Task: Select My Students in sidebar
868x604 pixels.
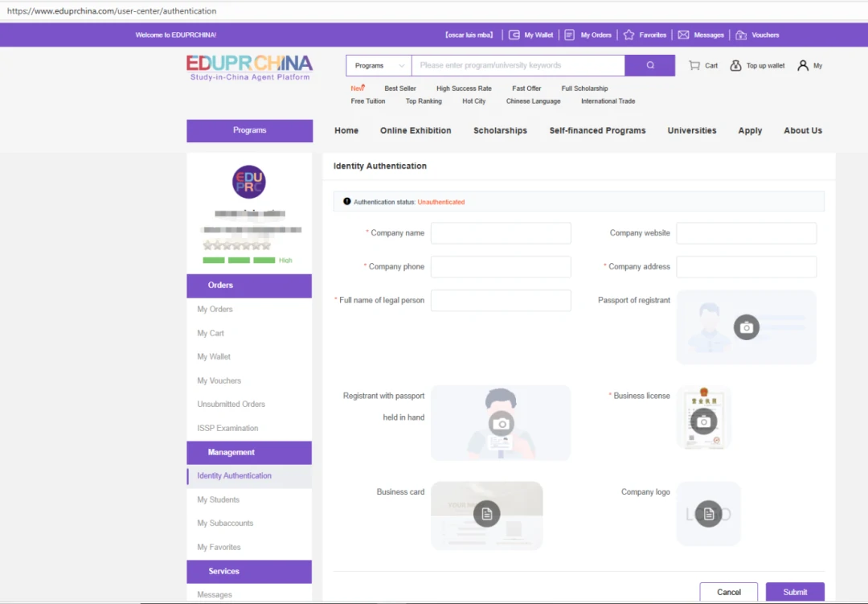Action: tap(219, 499)
